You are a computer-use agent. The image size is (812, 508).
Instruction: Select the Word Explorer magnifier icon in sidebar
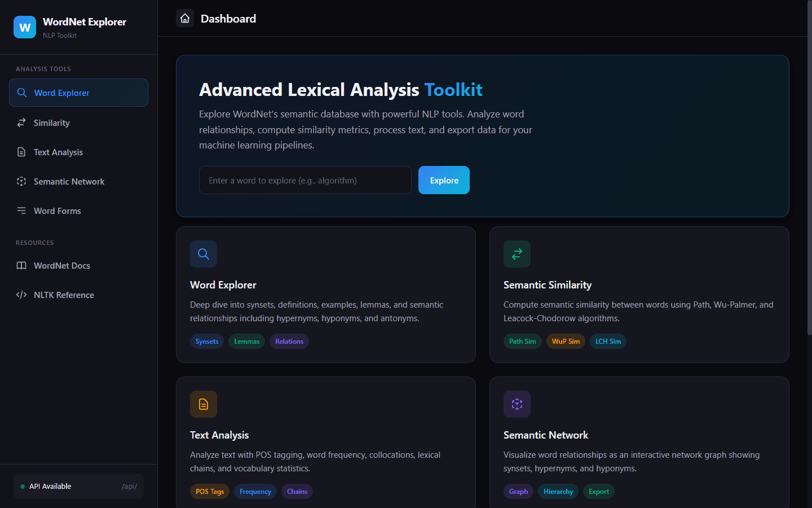click(22, 93)
